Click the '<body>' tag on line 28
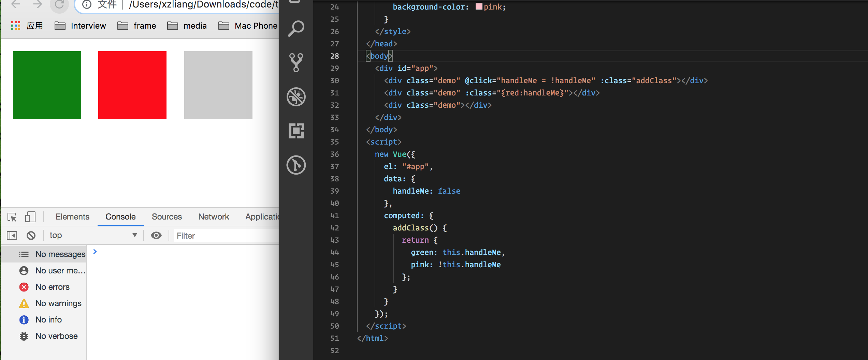Screen dimensions: 868x360 (x=379, y=56)
